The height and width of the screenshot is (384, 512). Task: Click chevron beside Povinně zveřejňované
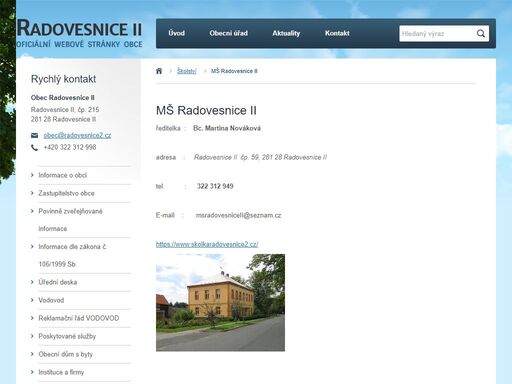(32, 211)
